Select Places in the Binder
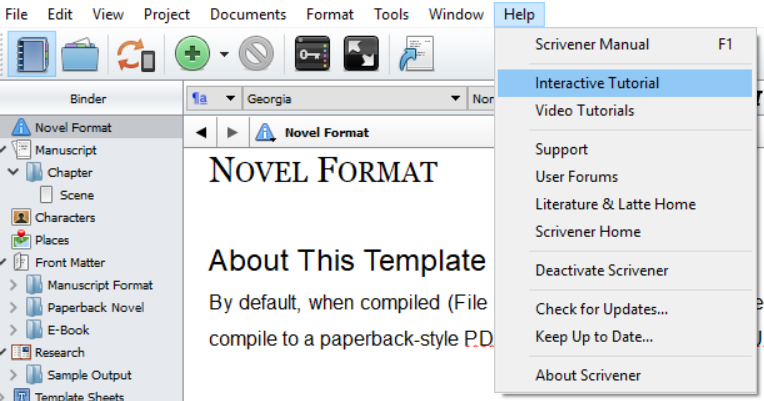 (52, 240)
